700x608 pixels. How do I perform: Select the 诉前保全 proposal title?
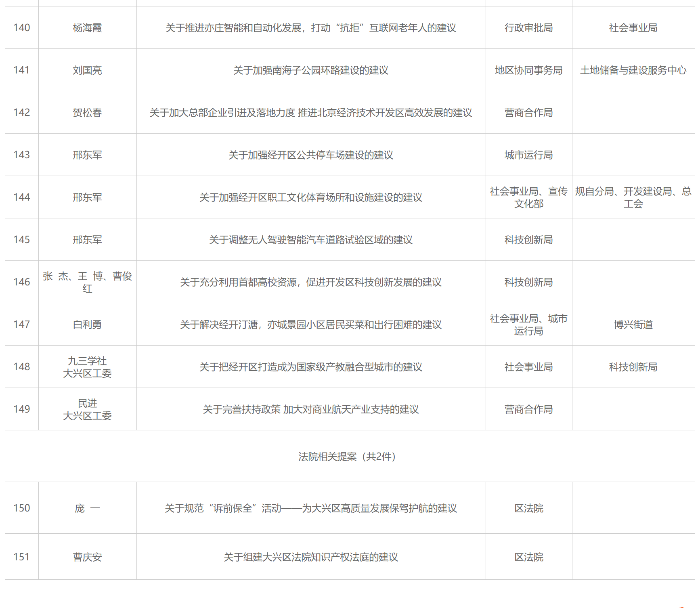[x=310, y=508]
